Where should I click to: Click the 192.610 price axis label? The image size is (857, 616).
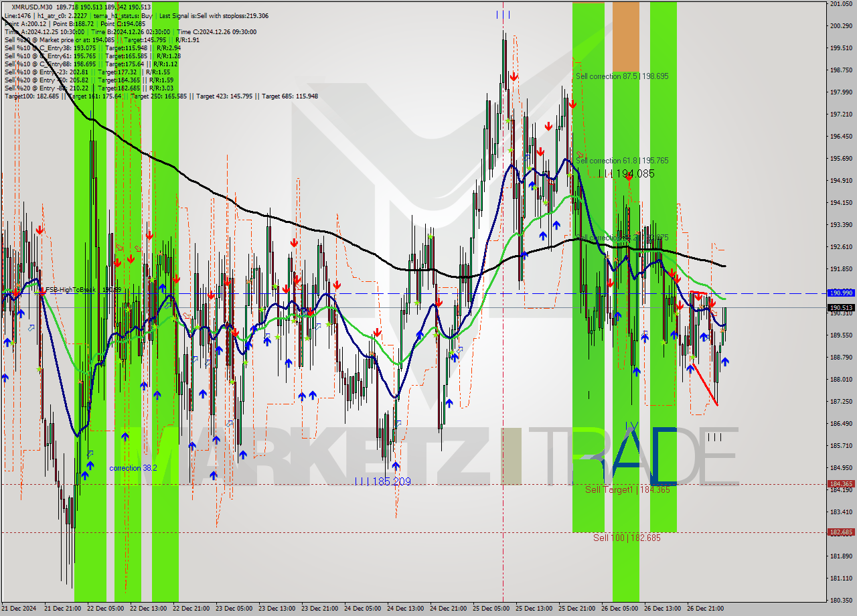click(x=842, y=246)
